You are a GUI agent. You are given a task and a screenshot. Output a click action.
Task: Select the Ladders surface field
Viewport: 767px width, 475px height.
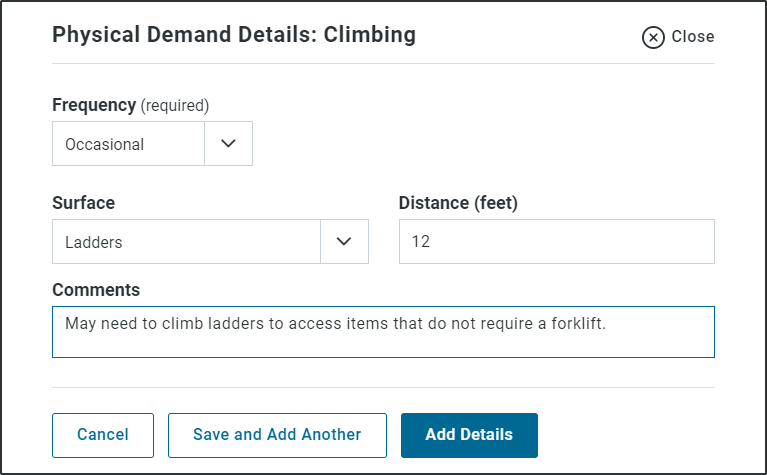(x=210, y=241)
